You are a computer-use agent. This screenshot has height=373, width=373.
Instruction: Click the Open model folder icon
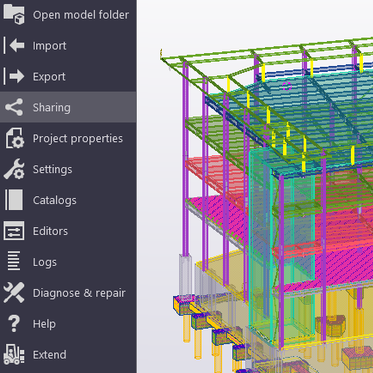14,15
